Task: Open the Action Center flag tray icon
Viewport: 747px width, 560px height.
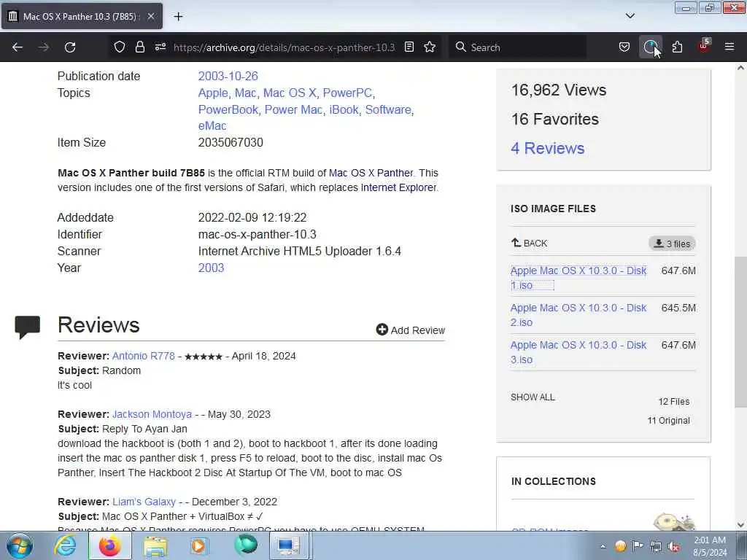Action: point(638,545)
